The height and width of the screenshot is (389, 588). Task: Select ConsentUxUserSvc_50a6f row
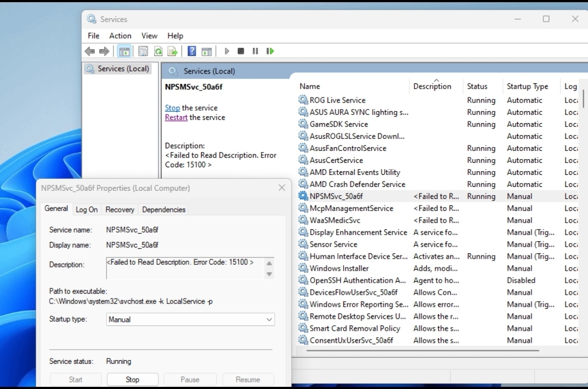coord(438,340)
